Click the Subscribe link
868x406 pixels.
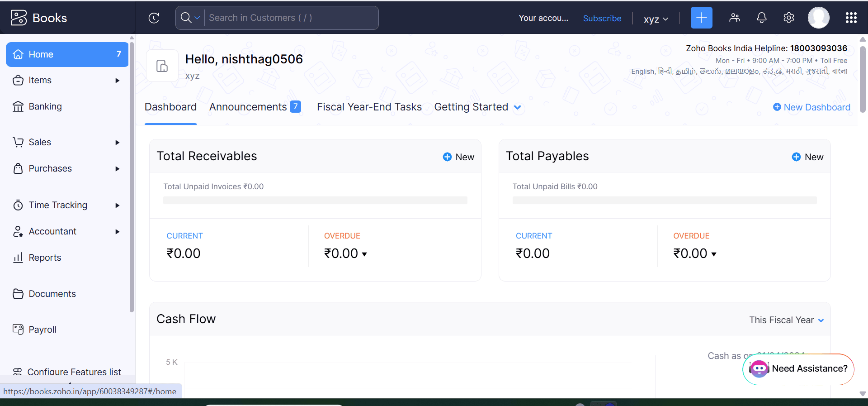pos(602,18)
